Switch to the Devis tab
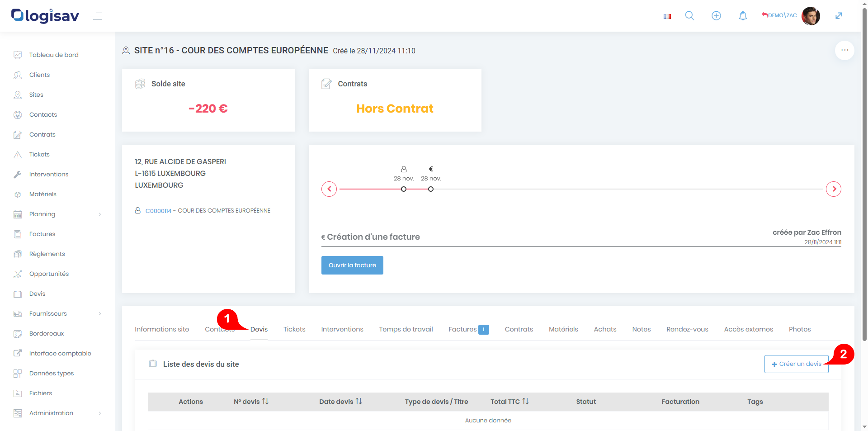Viewport: 868px width, 431px height. pyautogui.click(x=259, y=329)
